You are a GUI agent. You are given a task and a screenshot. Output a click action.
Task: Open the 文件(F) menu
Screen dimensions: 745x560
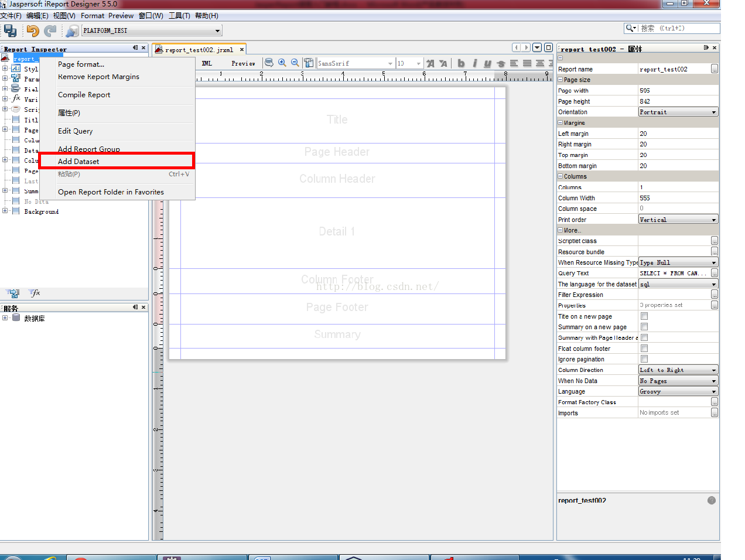11,16
